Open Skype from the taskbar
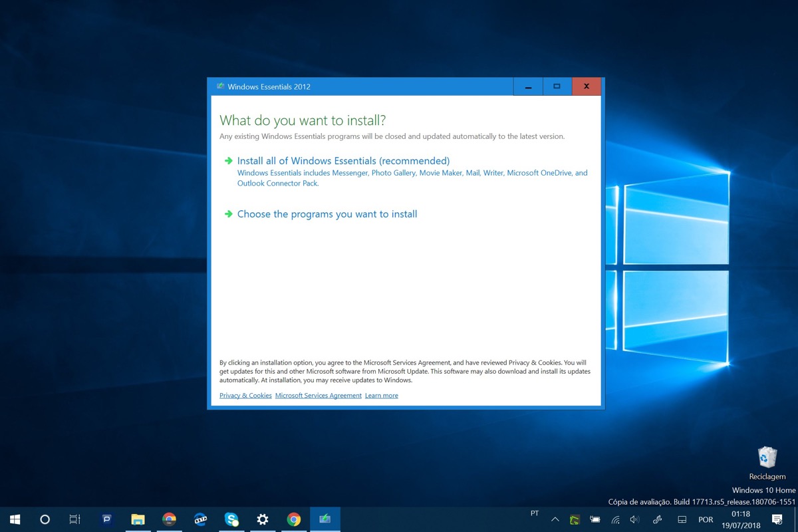 coord(231,519)
